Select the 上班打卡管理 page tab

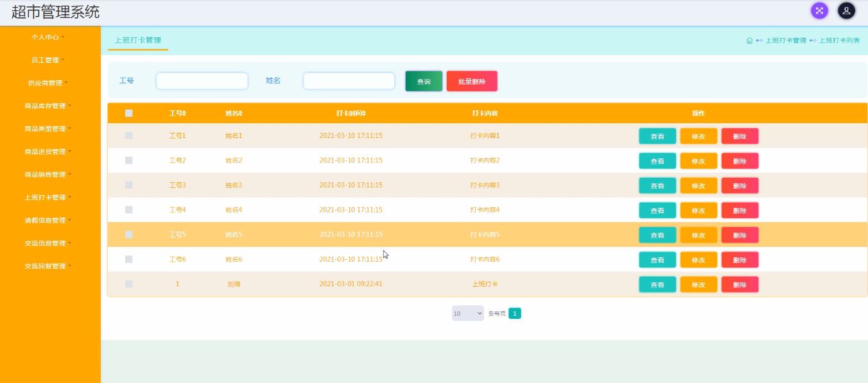[x=138, y=40]
